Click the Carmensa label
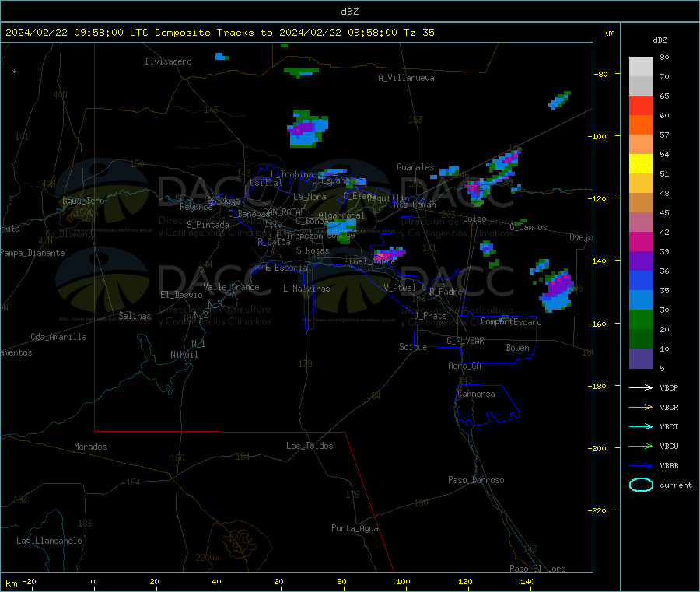700x592 pixels. [476, 394]
